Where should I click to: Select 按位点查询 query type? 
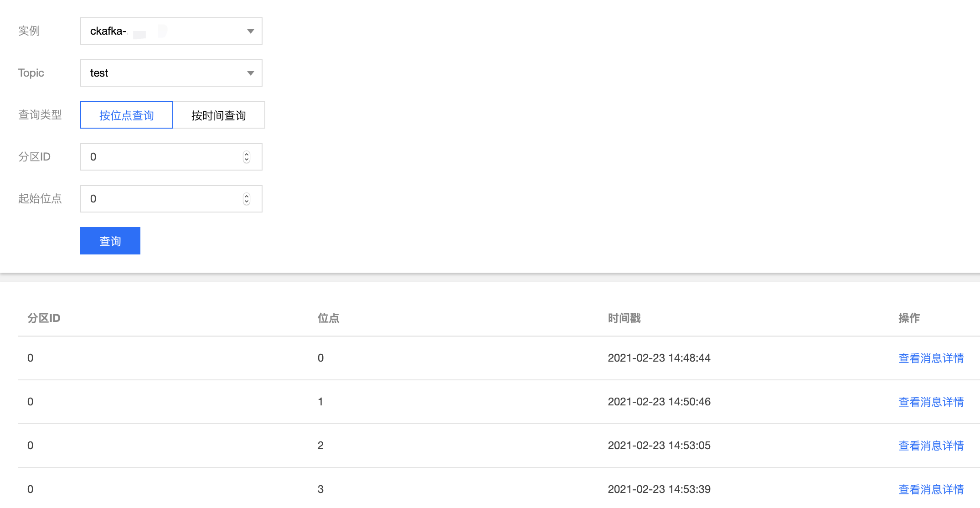pos(127,115)
